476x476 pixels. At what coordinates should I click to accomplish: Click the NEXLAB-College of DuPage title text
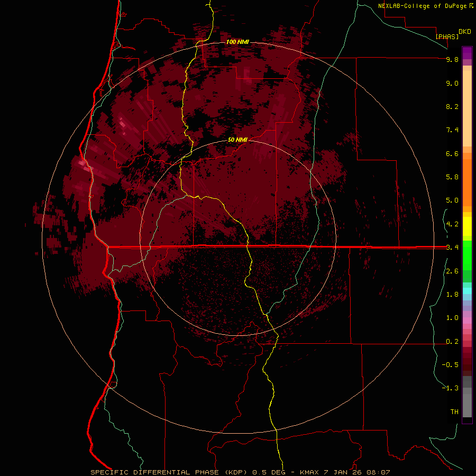(x=422, y=6)
